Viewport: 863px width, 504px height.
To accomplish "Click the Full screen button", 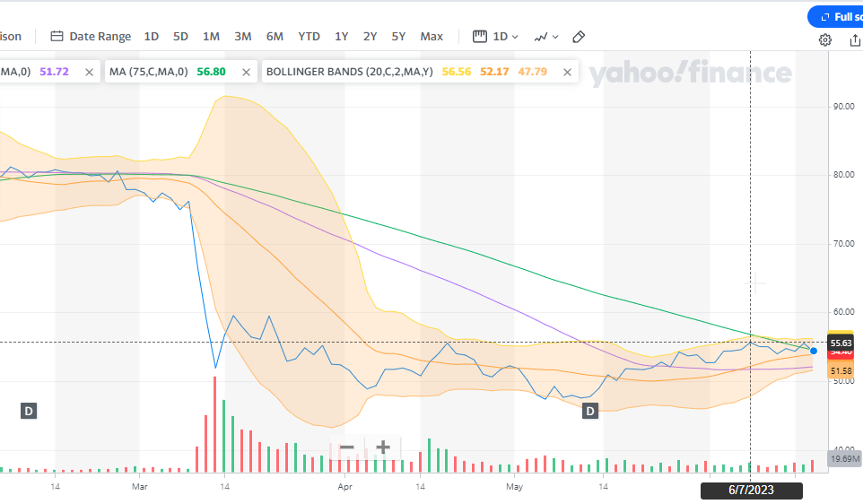I will 836,16.
